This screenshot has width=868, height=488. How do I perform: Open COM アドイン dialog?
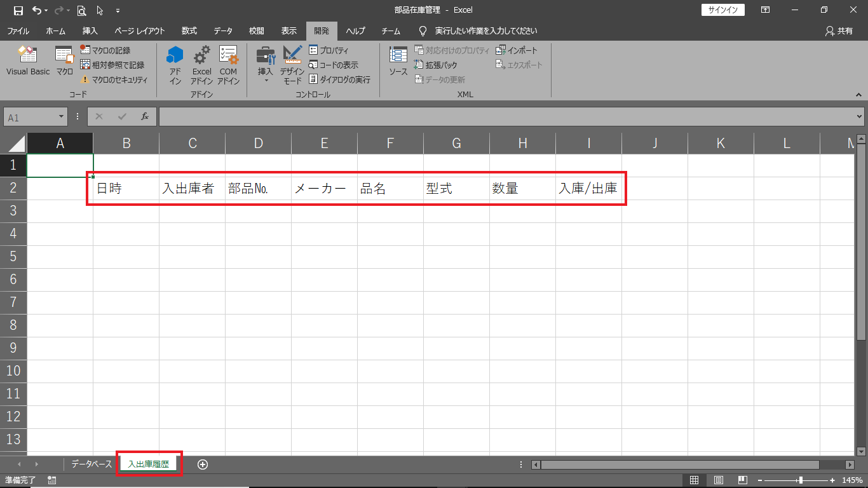pos(228,65)
